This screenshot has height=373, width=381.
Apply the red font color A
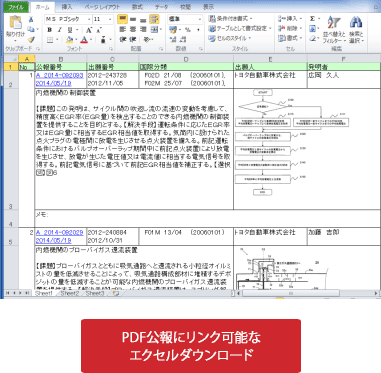click(84, 40)
